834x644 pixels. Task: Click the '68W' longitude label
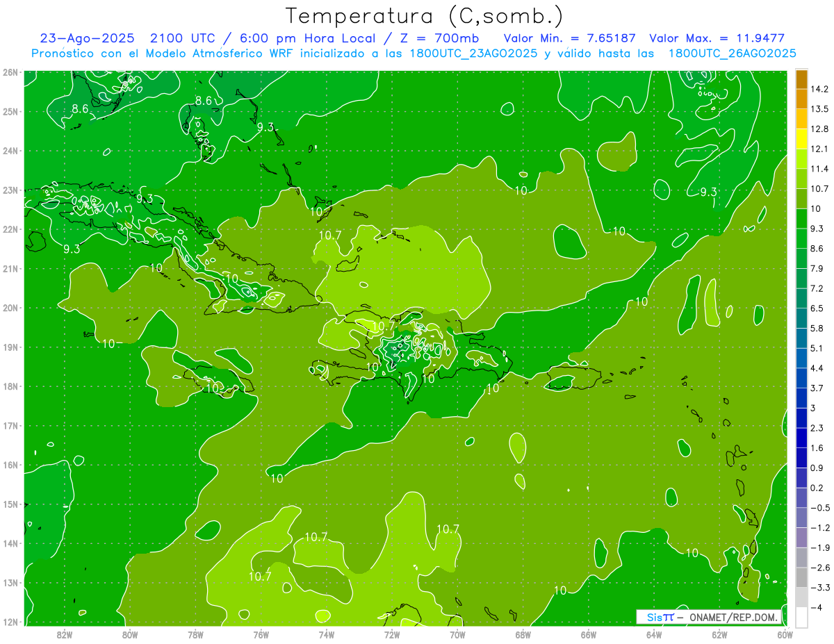(x=523, y=634)
